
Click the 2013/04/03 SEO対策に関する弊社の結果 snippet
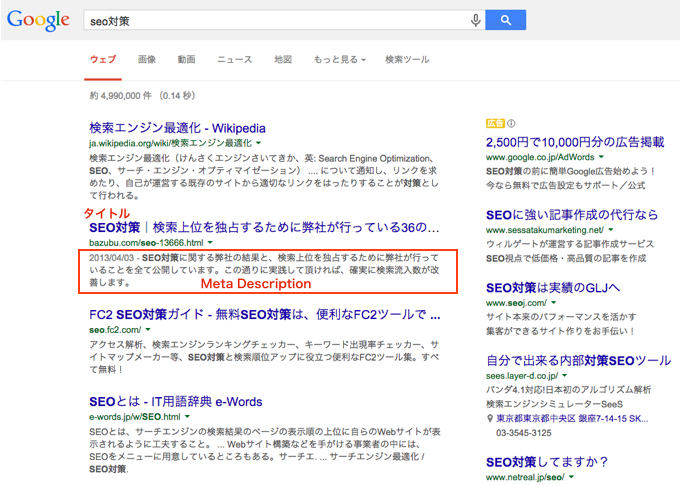pos(264,270)
